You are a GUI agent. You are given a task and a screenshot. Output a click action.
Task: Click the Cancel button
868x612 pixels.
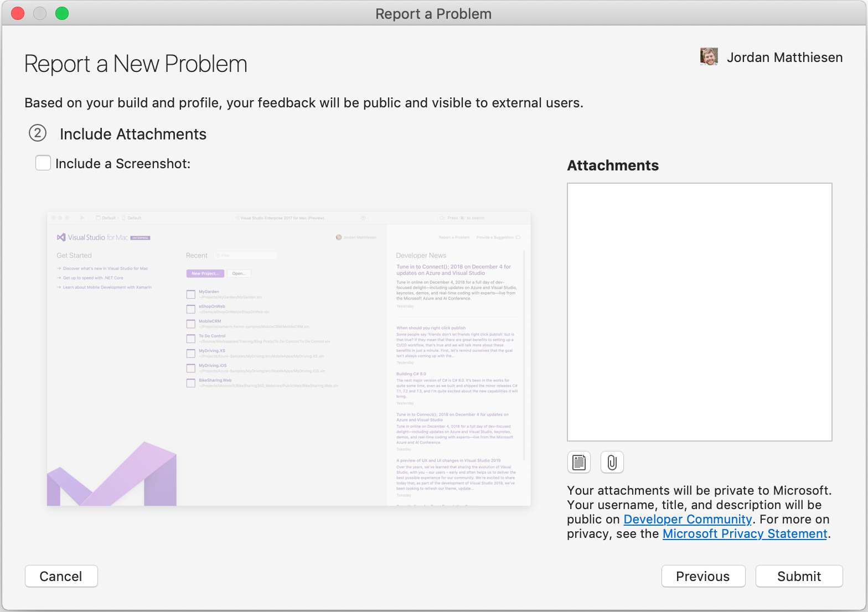[x=61, y=576]
